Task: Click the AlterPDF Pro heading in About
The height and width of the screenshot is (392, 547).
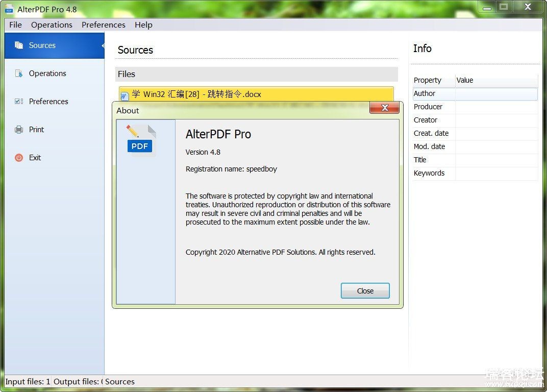Action: pos(218,134)
